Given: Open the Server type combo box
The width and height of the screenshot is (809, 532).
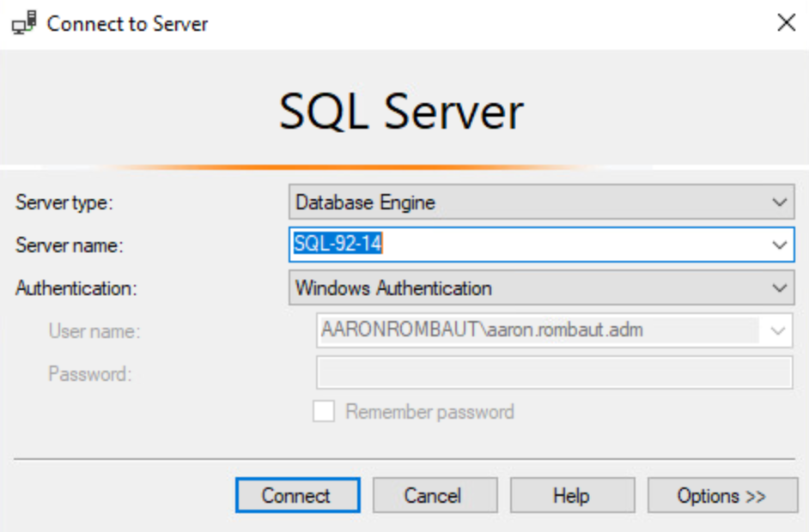Looking at the screenshot, I should pos(541,203).
